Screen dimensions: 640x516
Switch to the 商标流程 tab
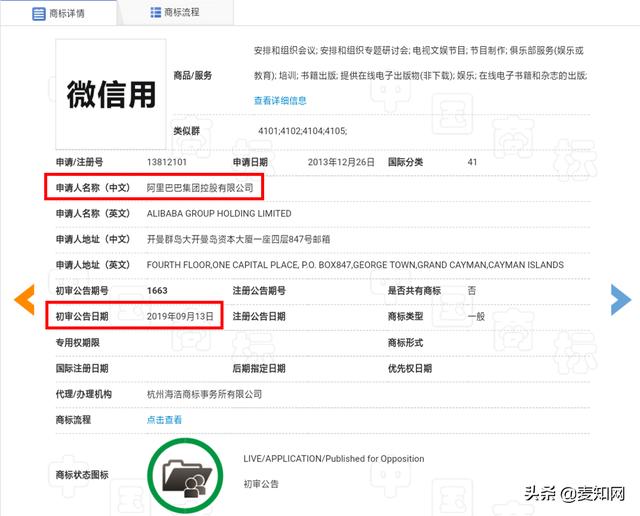[175, 12]
